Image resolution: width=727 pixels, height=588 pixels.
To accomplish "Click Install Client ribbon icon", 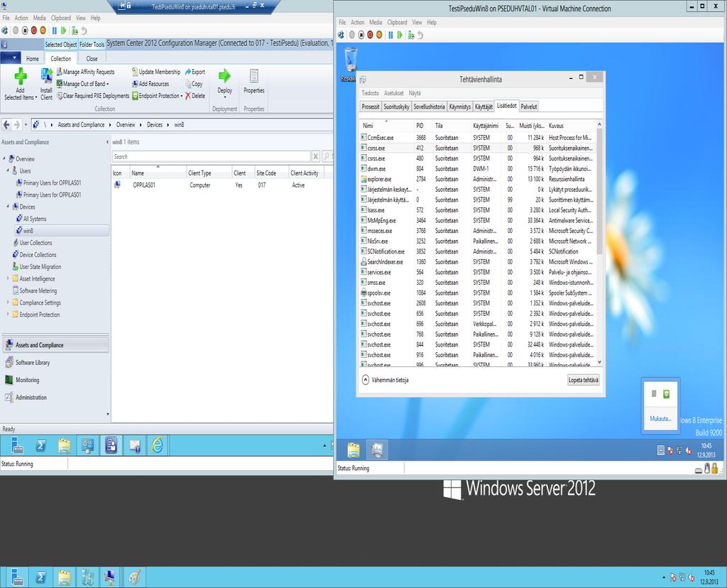I will [x=46, y=84].
